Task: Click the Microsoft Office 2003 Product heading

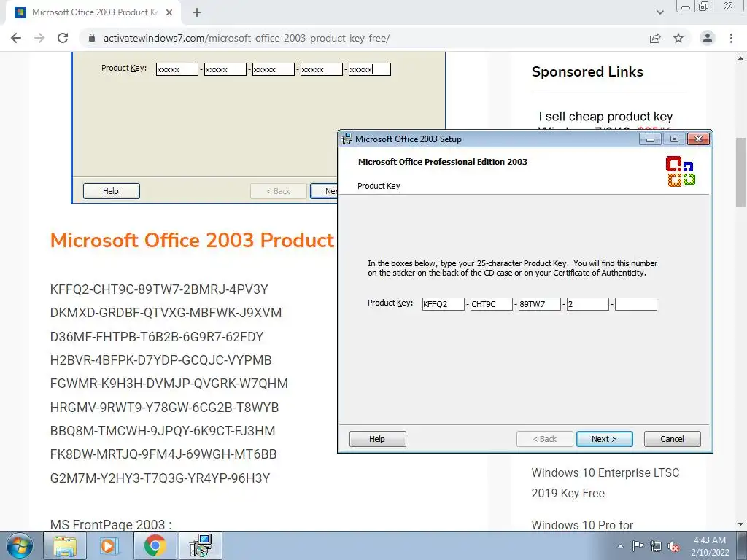Action: click(x=193, y=240)
